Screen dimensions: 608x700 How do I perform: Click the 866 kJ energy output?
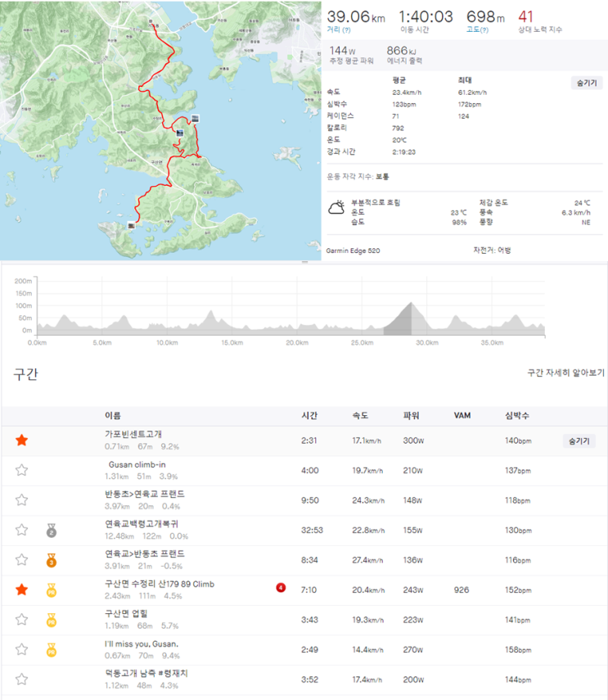[x=402, y=51]
